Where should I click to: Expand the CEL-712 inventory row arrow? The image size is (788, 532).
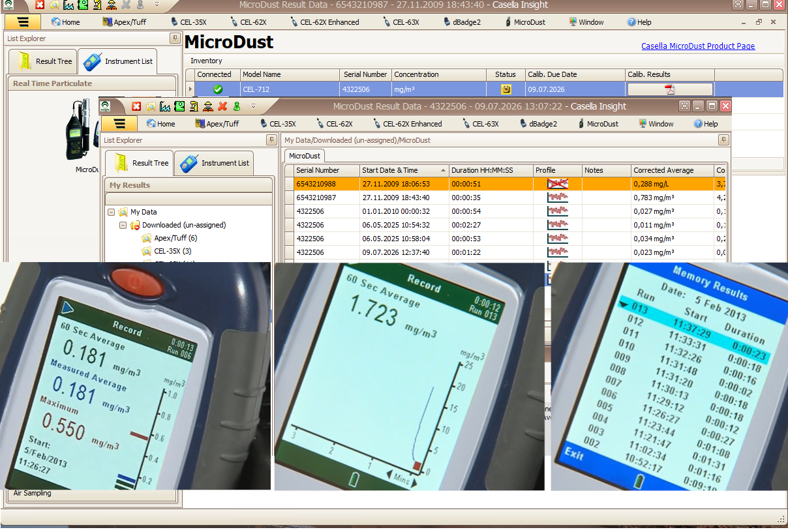coord(190,89)
